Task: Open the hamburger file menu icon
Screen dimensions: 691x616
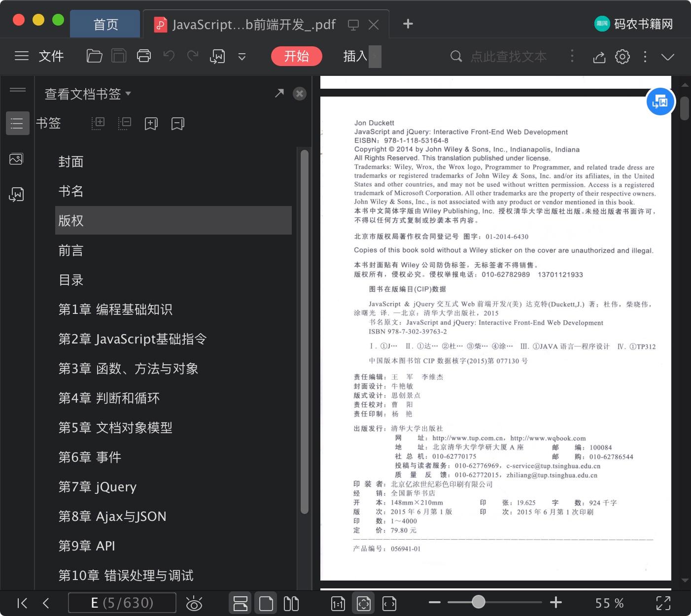Action: click(22, 56)
